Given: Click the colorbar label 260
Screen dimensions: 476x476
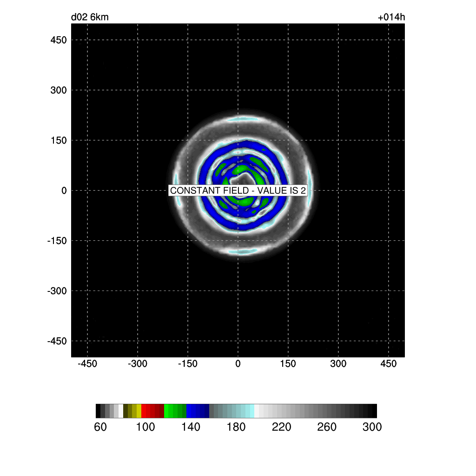Looking at the screenshot, I should (x=327, y=427).
